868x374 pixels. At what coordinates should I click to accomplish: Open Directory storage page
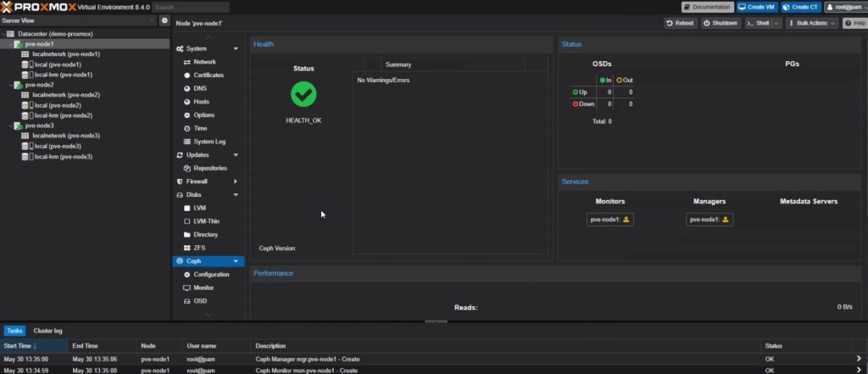(x=205, y=235)
